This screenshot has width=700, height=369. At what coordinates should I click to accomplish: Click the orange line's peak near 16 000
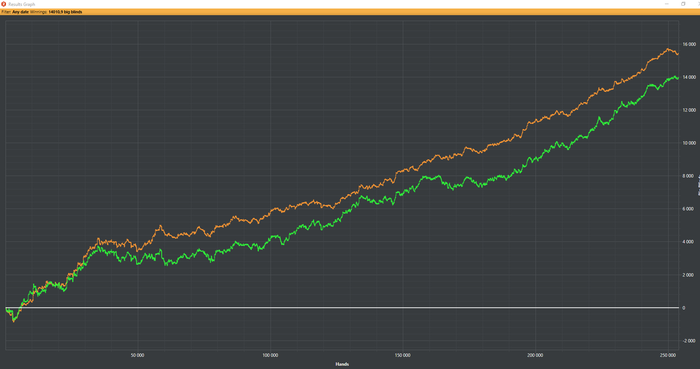668,49
